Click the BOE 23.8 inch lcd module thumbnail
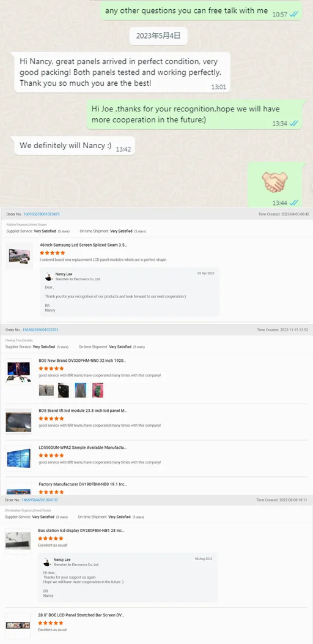The height and width of the screenshot is (644, 313). (x=18, y=422)
